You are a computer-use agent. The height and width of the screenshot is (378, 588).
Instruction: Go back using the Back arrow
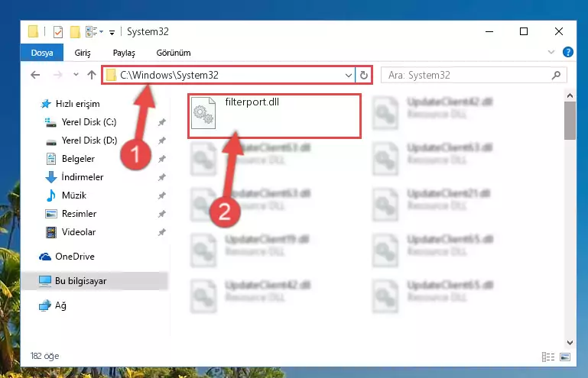click(35, 75)
